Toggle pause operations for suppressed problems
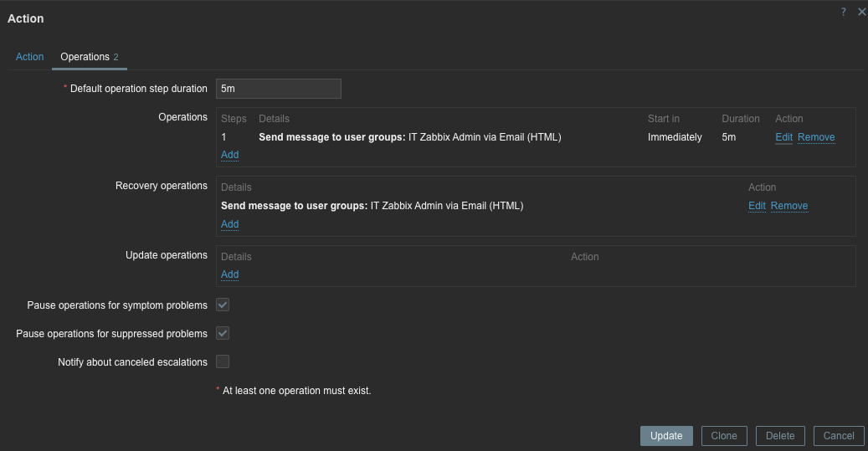The width and height of the screenshot is (868, 451). (223, 334)
